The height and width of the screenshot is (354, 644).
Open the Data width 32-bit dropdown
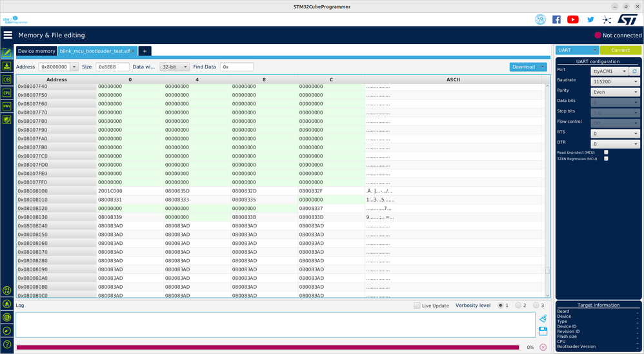[x=175, y=67]
